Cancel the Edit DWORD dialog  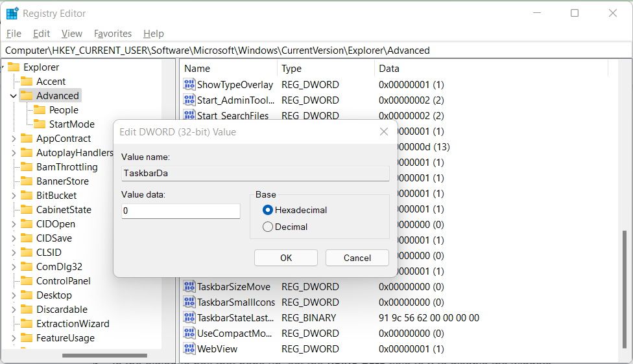357,258
